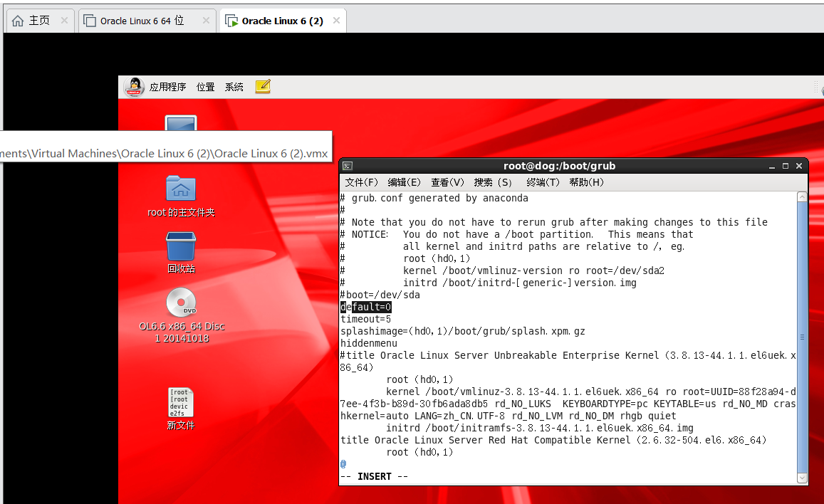Close the root@dog terminal window
This screenshot has width=824, height=504.
click(799, 166)
